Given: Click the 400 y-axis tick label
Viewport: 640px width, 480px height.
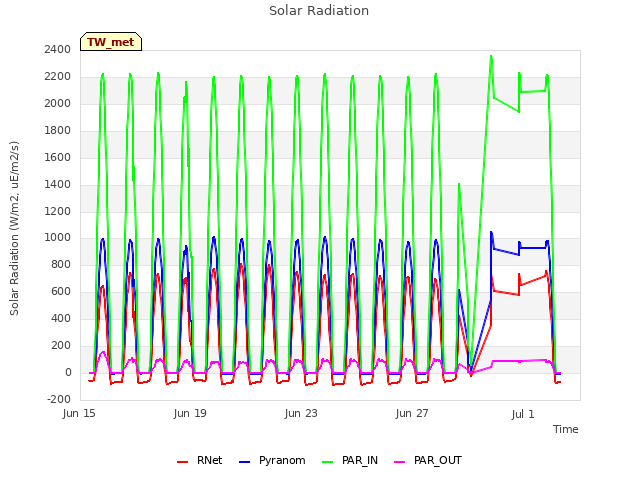Looking at the screenshot, I should pyautogui.click(x=61, y=319).
